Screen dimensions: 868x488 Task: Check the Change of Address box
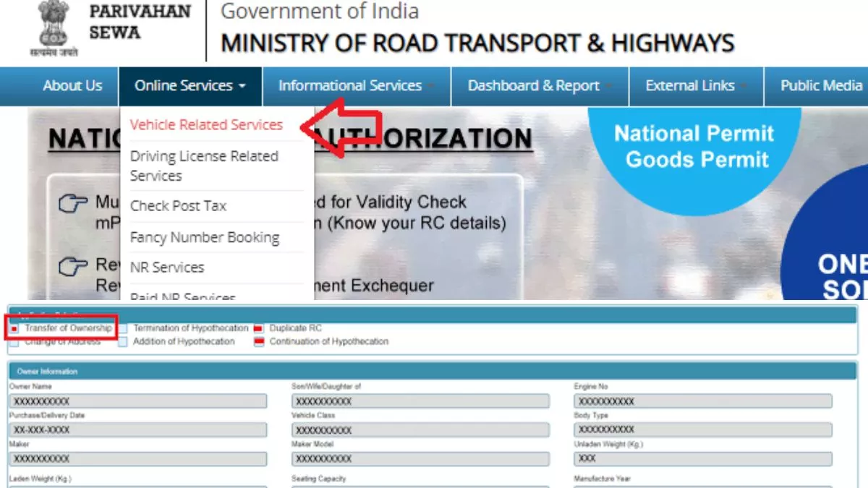[14, 342]
